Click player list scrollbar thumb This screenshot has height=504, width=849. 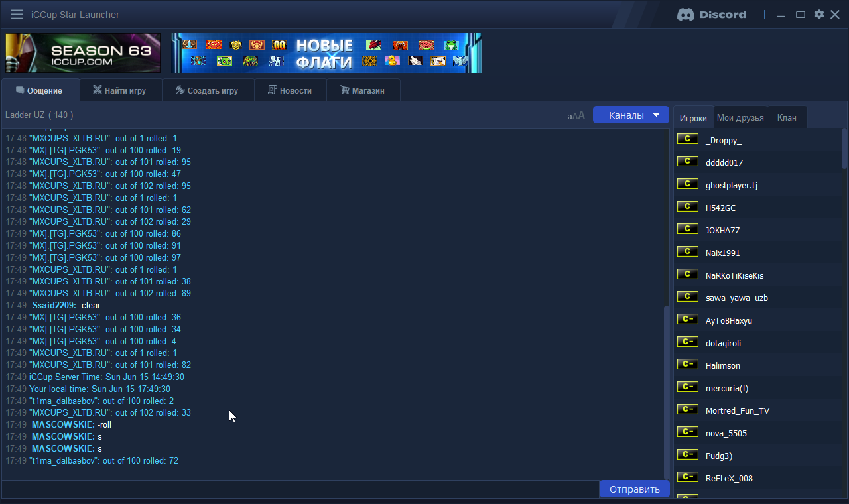pos(844,149)
